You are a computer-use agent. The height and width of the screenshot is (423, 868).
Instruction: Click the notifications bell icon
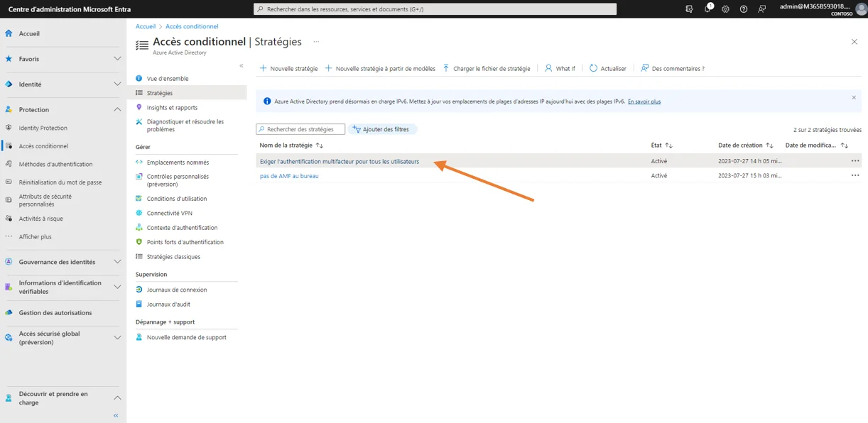707,9
